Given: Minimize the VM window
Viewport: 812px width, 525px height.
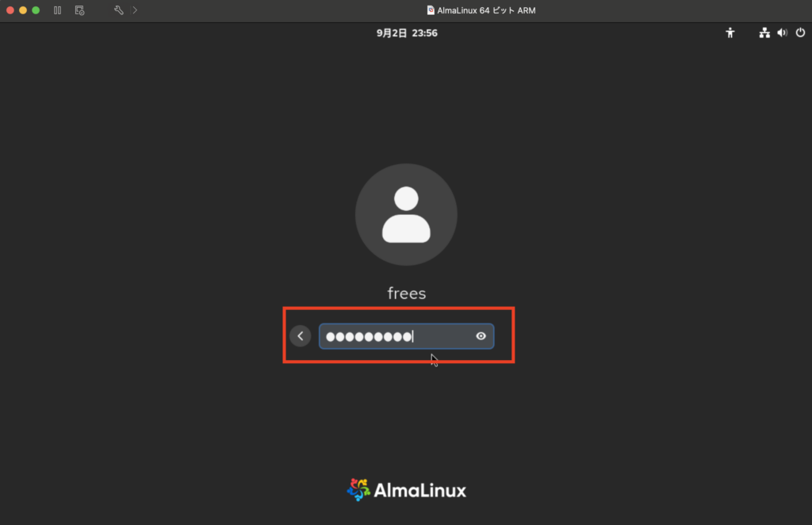Looking at the screenshot, I should click(x=23, y=10).
